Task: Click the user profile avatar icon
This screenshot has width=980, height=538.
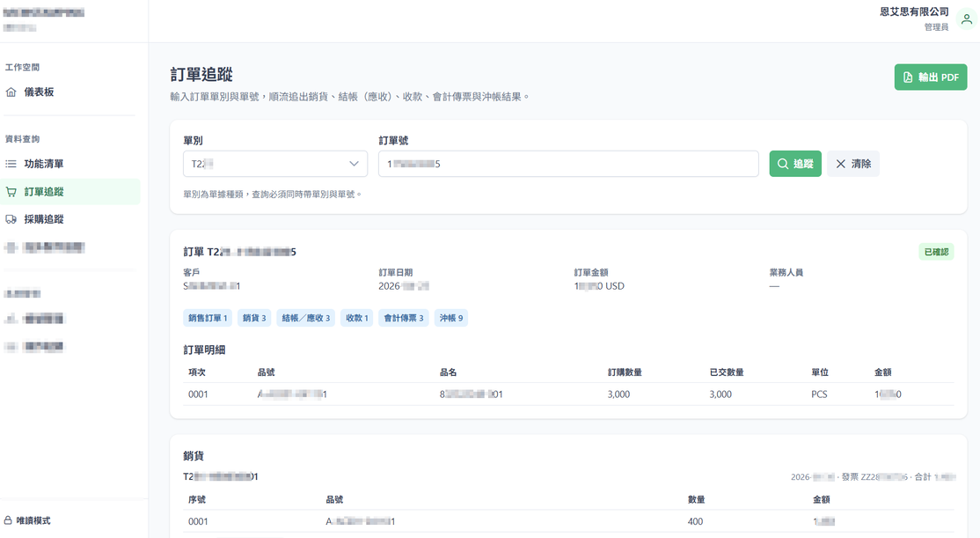Action: pyautogui.click(x=966, y=19)
